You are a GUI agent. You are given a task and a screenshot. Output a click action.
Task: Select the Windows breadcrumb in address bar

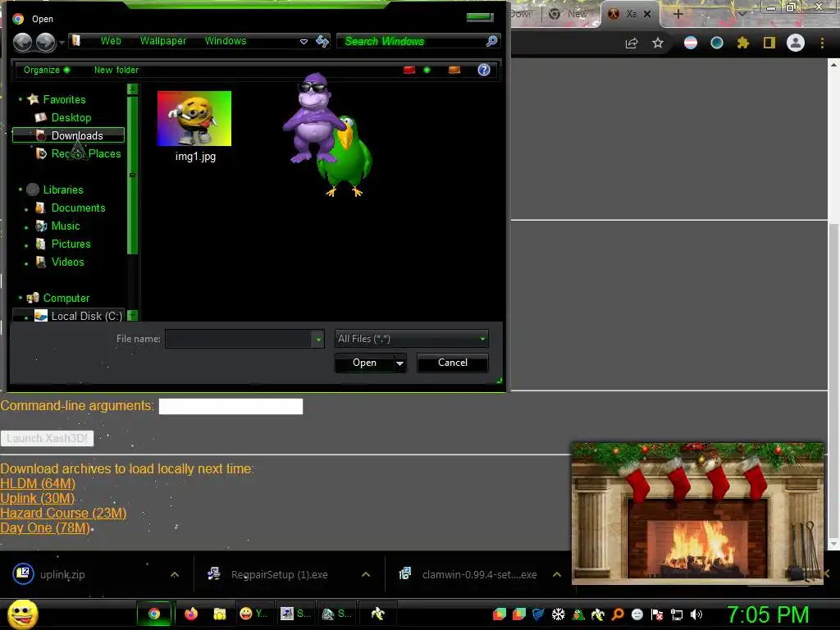[x=226, y=41]
